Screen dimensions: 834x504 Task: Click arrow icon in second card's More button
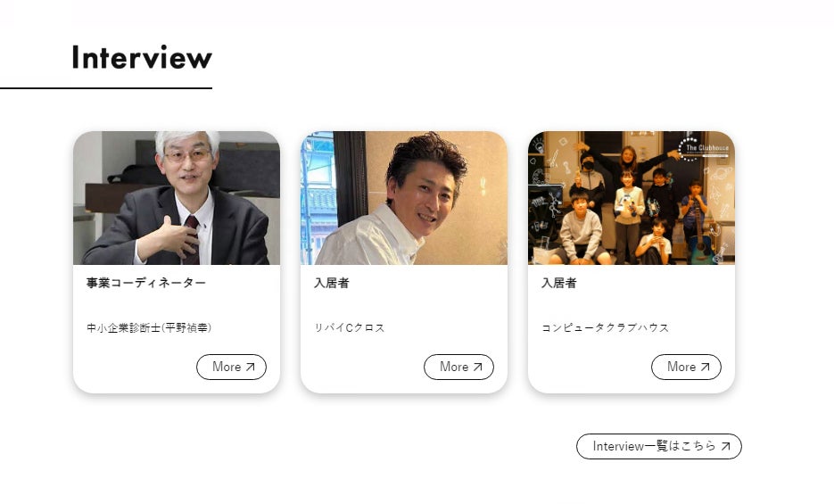(477, 367)
